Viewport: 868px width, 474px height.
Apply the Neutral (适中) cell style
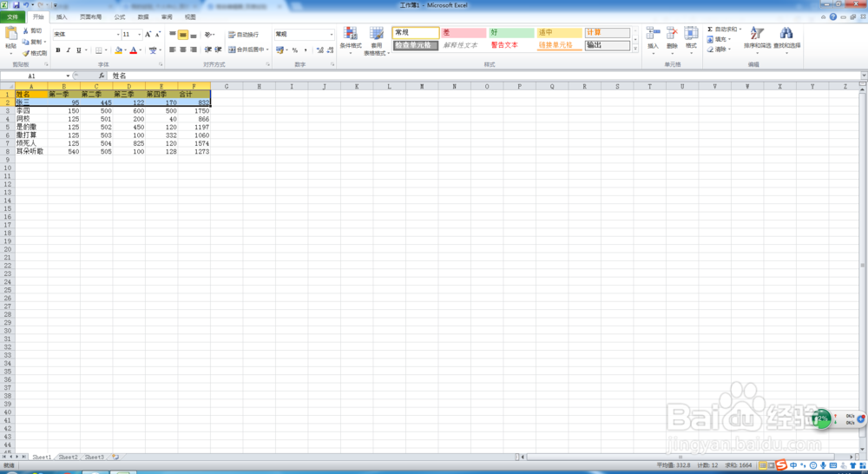560,33
